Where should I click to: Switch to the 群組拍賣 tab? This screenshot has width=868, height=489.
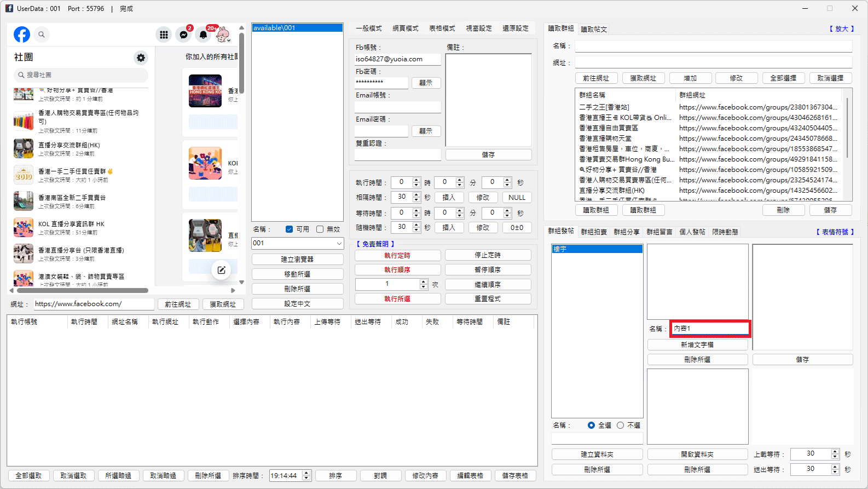pyautogui.click(x=594, y=232)
